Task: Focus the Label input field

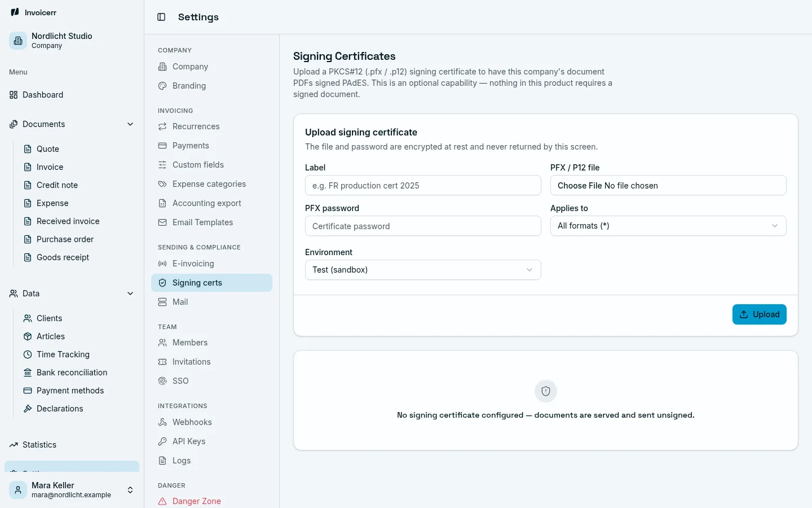Action: coord(423,185)
